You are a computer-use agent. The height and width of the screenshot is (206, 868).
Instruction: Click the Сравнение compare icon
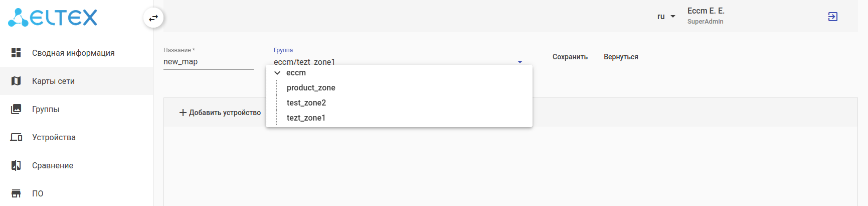pyautogui.click(x=16, y=165)
